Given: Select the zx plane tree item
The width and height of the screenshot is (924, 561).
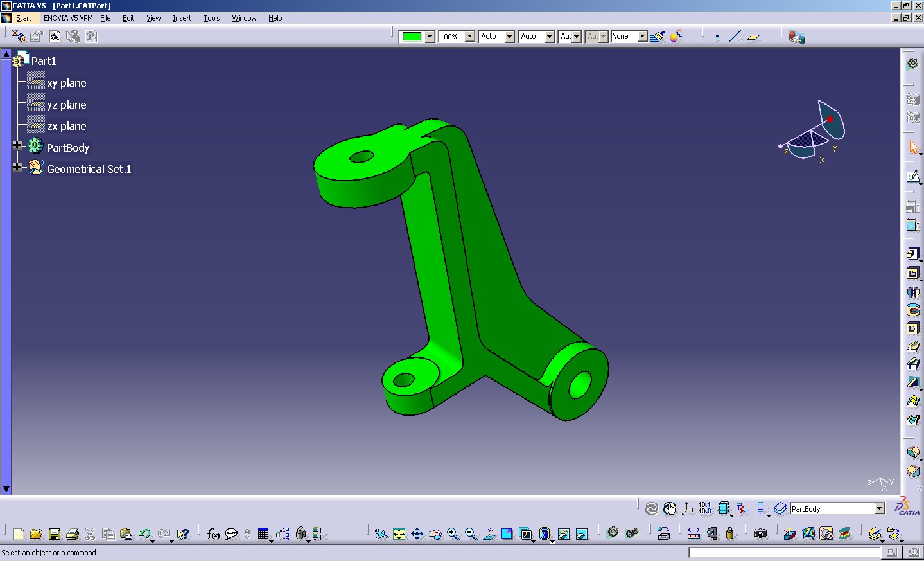Looking at the screenshot, I should tap(66, 126).
